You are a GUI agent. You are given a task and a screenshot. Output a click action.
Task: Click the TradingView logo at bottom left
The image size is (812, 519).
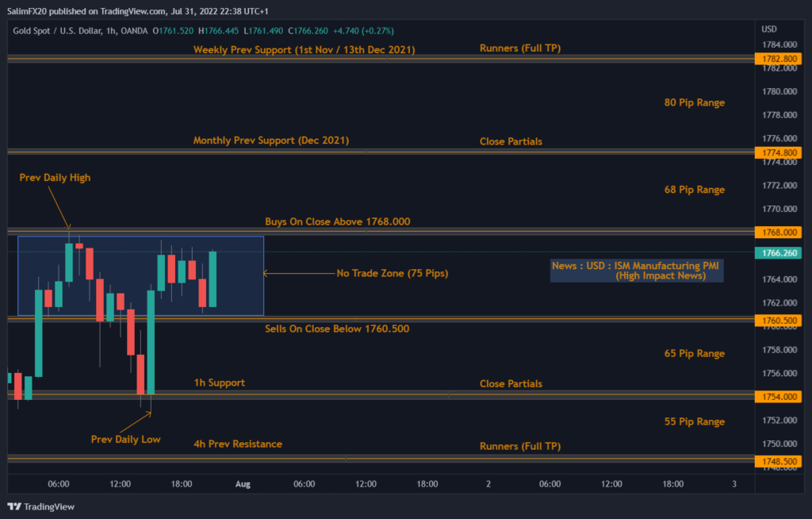pyautogui.click(x=40, y=506)
